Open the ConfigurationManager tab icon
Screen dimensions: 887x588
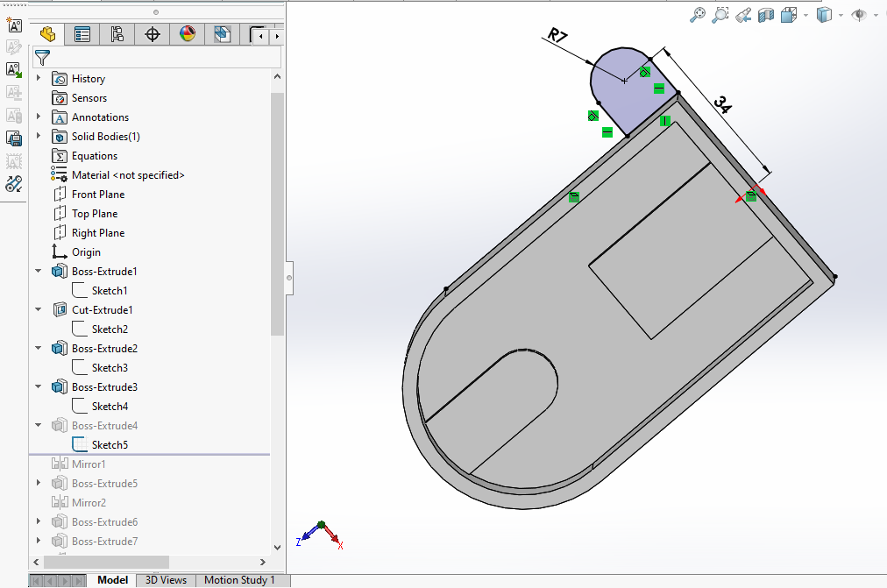tap(117, 35)
